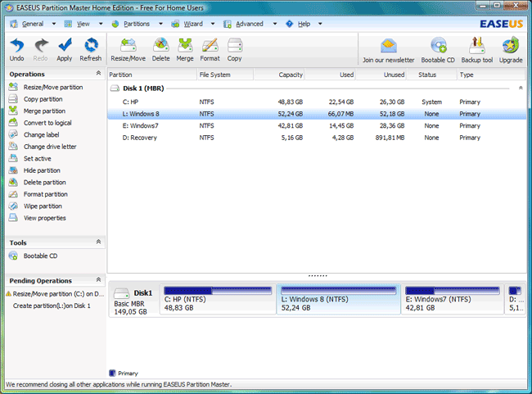The image size is (532, 394).
Task: Click the Undo toolbar icon
Action: point(16,48)
